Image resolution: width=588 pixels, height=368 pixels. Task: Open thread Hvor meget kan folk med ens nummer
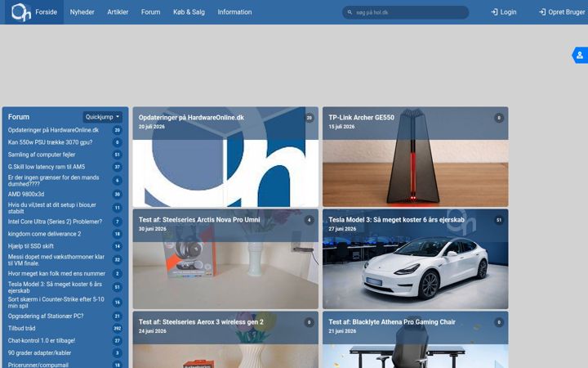coord(56,274)
